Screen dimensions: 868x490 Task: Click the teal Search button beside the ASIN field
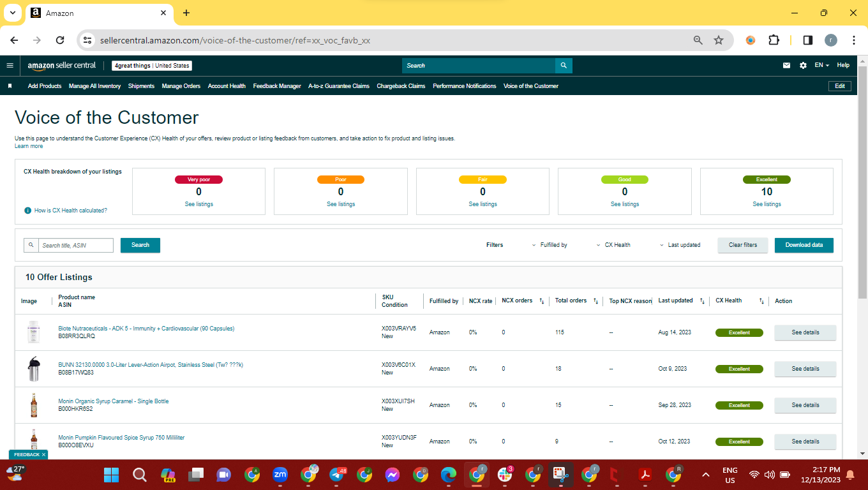pos(140,245)
